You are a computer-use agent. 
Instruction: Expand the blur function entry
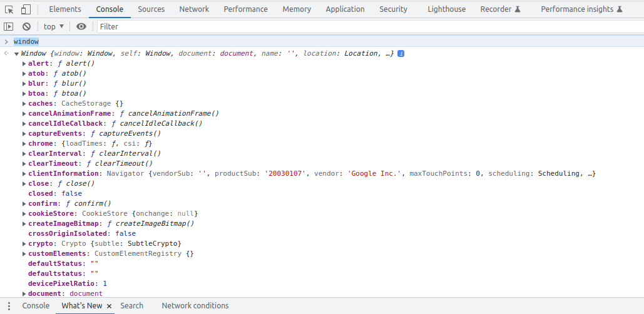24,84
